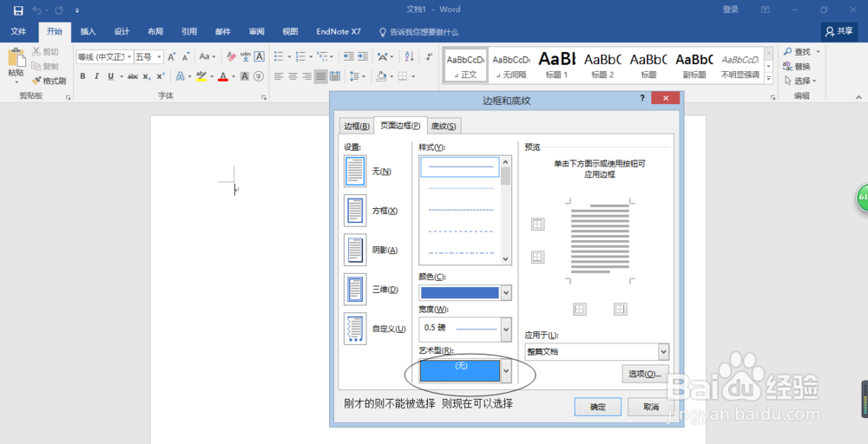Switch to the 边框(B) tab

coord(357,126)
